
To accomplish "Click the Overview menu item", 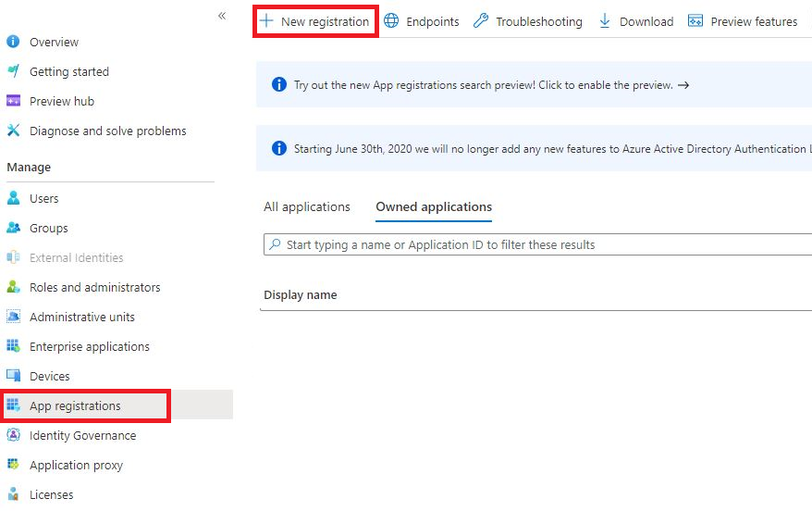I will (x=54, y=42).
